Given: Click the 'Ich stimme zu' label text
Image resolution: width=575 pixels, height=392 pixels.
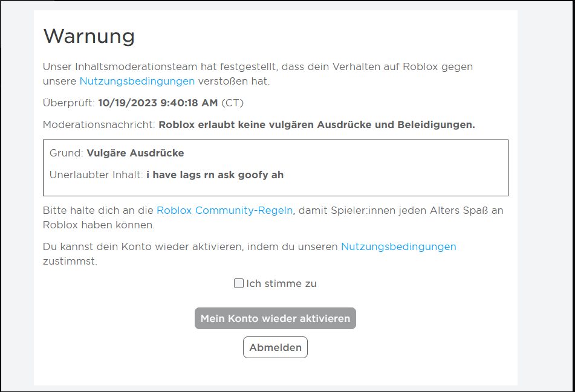Looking at the screenshot, I should 281,283.
